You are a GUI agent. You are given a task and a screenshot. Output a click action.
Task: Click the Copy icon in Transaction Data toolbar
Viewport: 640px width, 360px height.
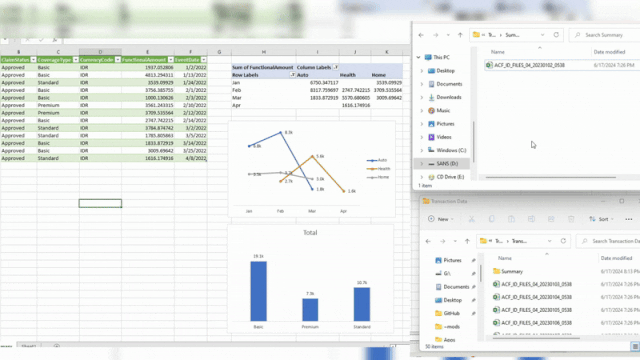(491, 219)
